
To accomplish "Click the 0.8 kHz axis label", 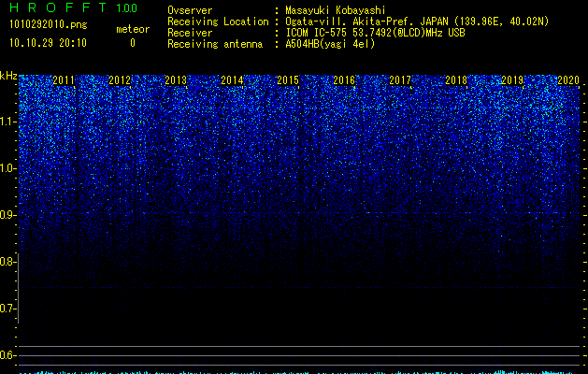I will pos(8,262).
